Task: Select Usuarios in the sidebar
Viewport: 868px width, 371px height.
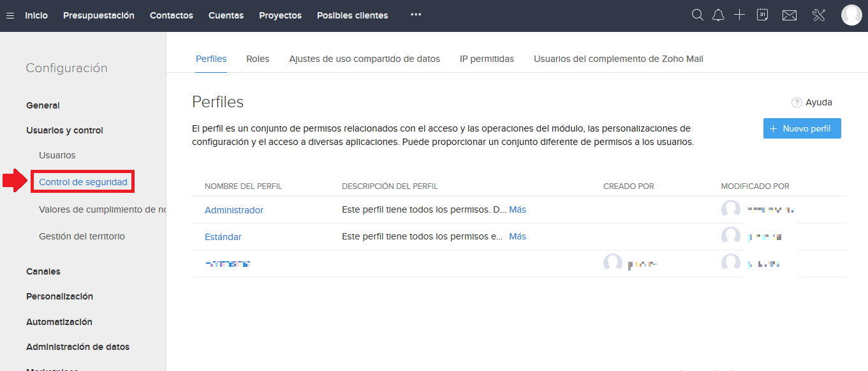Action: [57, 155]
